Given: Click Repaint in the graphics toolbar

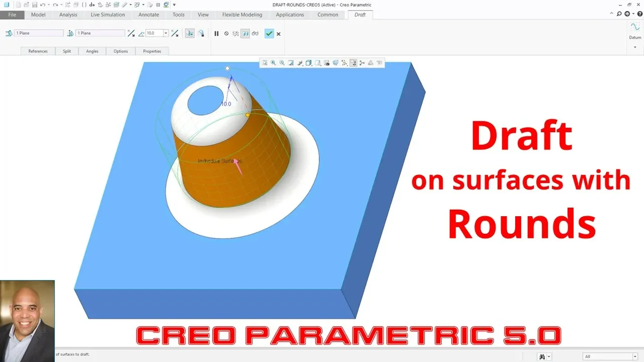Looking at the screenshot, I should coord(291,63).
